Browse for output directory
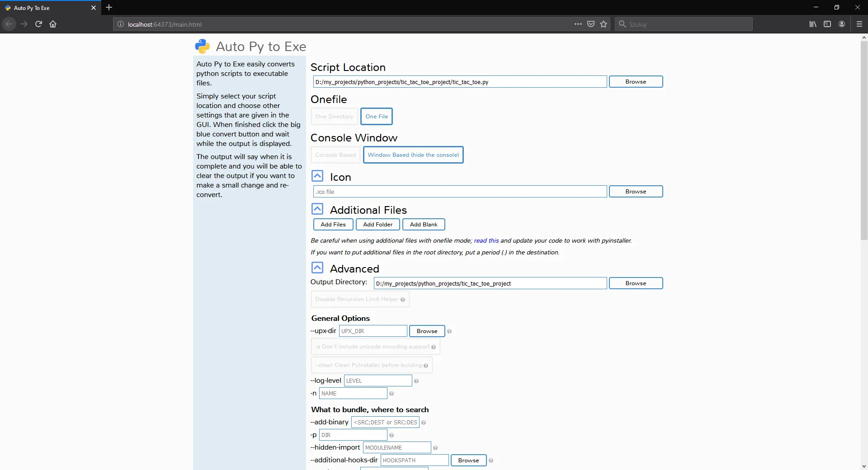This screenshot has width=868, height=470. tap(636, 283)
